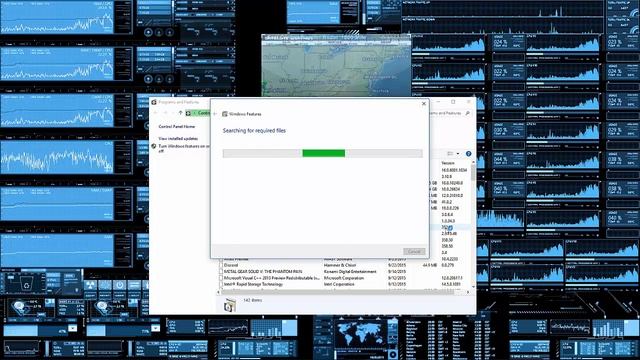Click the 142 items status text
This screenshot has height=360, width=640.
(253, 300)
